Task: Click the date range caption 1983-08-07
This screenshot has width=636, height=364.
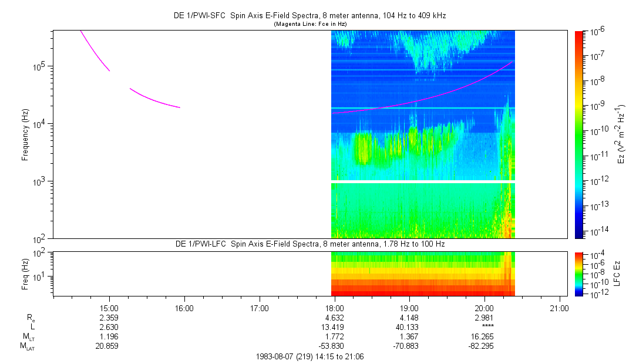Action: [310, 356]
